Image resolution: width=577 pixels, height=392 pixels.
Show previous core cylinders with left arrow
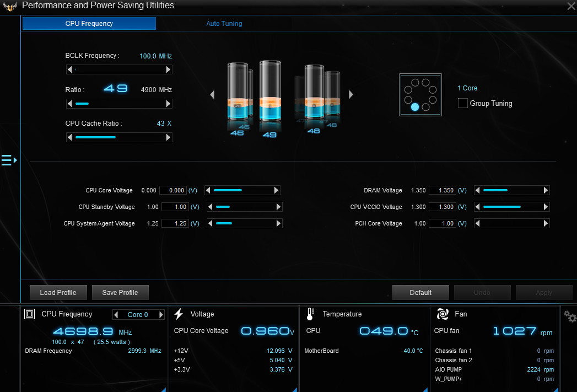click(x=212, y=95)
